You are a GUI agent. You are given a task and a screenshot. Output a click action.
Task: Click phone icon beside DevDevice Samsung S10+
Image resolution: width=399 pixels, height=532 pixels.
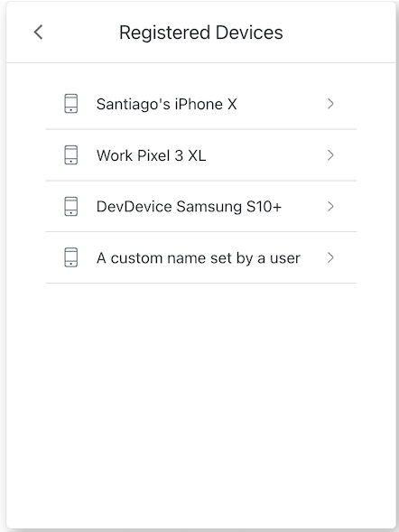(x=70, y=206)
